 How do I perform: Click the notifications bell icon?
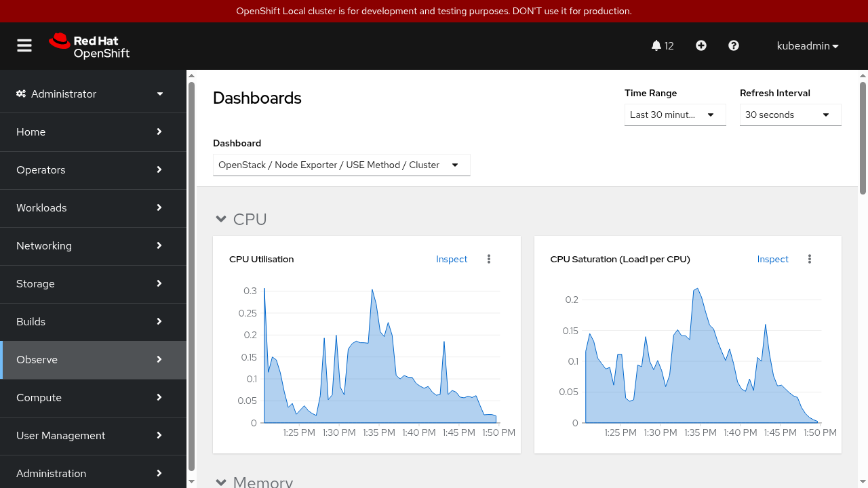click(656, 45)
